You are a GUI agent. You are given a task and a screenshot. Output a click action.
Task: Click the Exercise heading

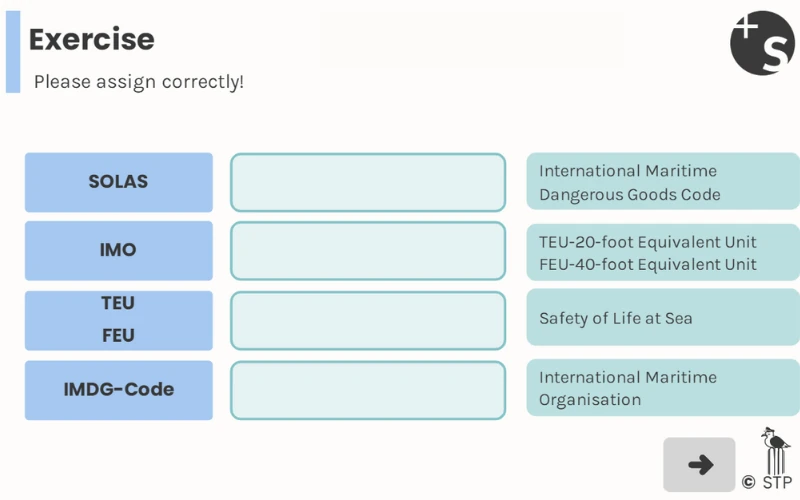click(91, 40)
